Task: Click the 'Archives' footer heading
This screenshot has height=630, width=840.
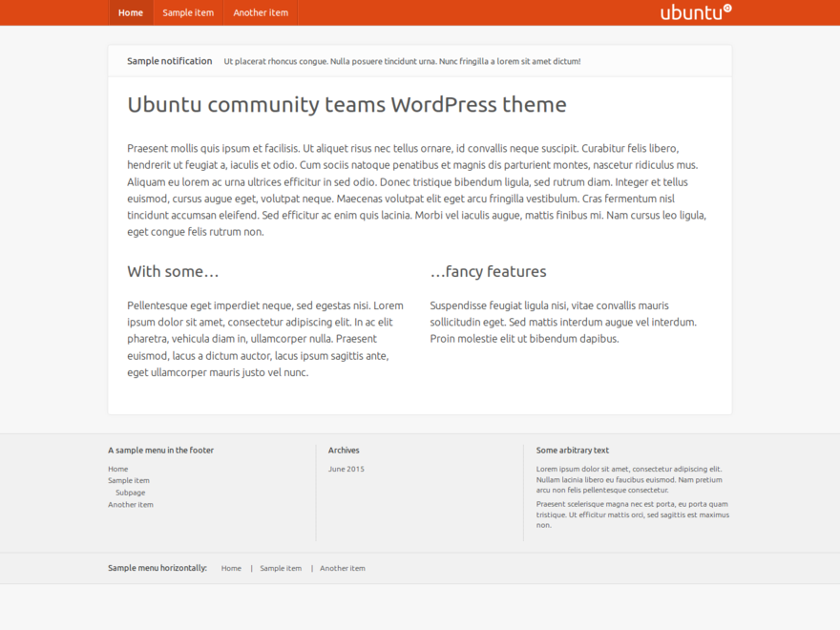Action: (344, 451)
